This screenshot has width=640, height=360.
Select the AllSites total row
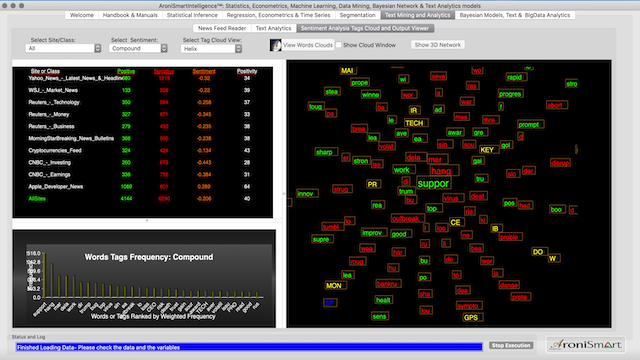(x=143, y=199)
